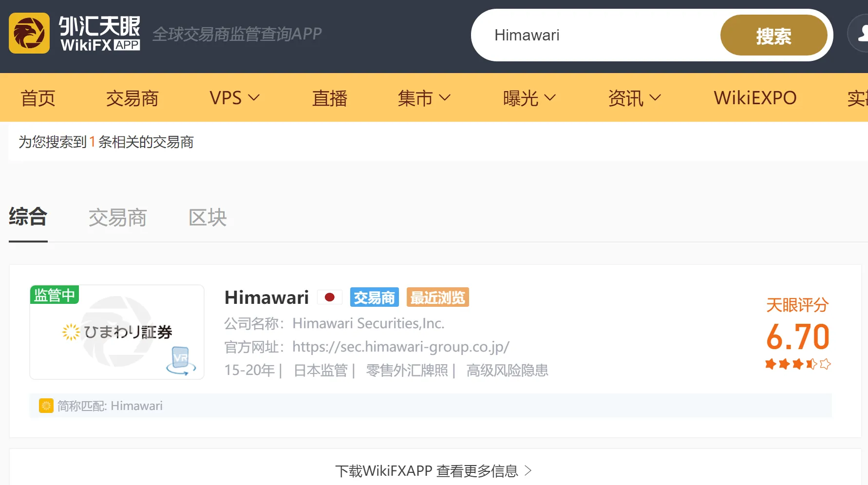
Task: Switch to the 交易商 results tab
Action: click(118, 217)
